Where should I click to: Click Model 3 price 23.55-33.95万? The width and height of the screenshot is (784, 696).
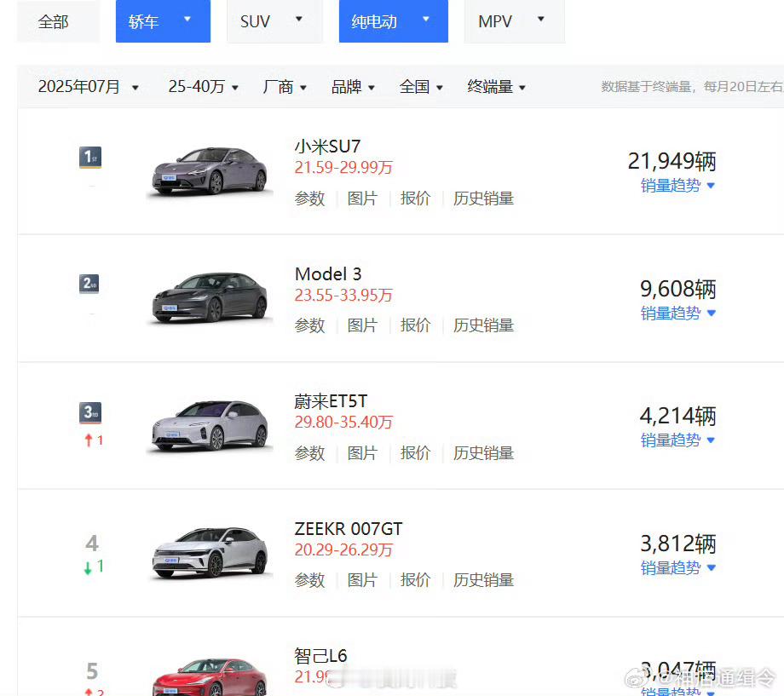343,296
